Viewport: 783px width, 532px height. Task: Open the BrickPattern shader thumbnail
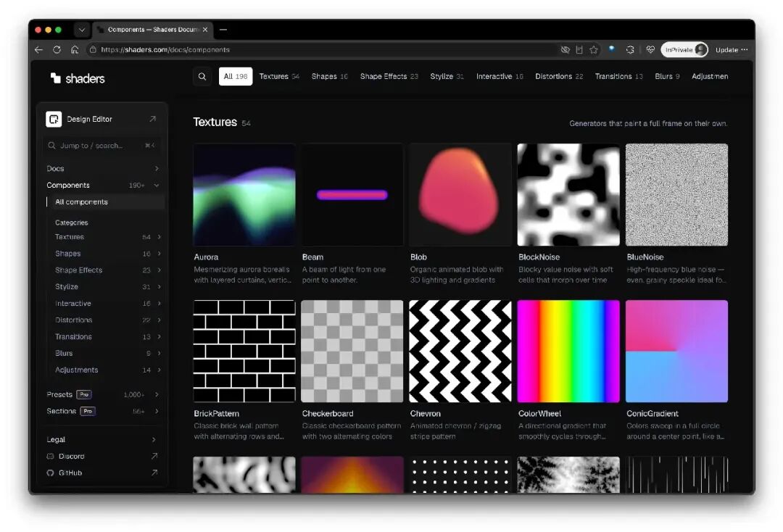244,352
